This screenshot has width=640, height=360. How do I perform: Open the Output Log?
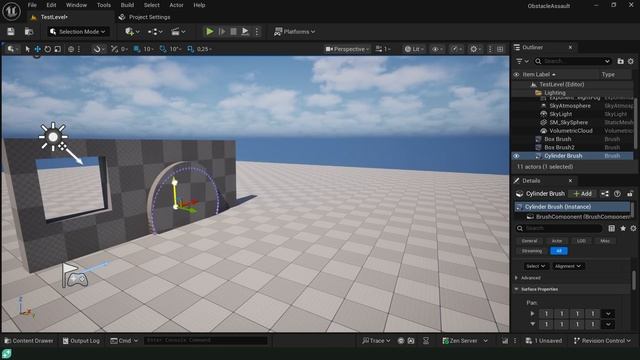pos(81,340)
